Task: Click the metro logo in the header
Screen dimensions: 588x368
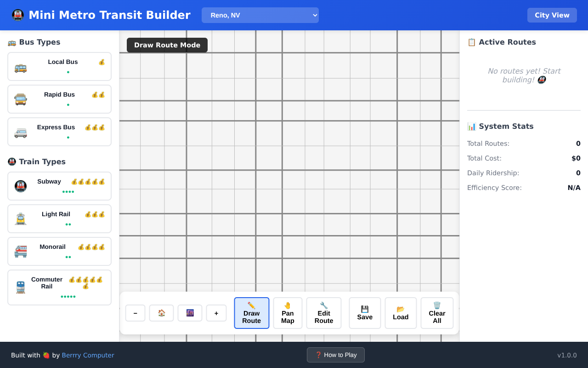Action: coord(17,15)
